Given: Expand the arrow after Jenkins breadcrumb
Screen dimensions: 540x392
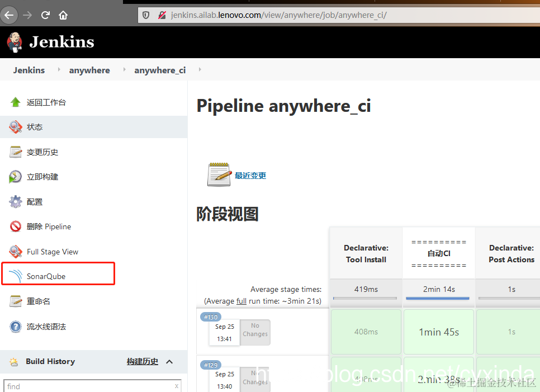Looking at the screenshot, I should click(x=59, y=69).
